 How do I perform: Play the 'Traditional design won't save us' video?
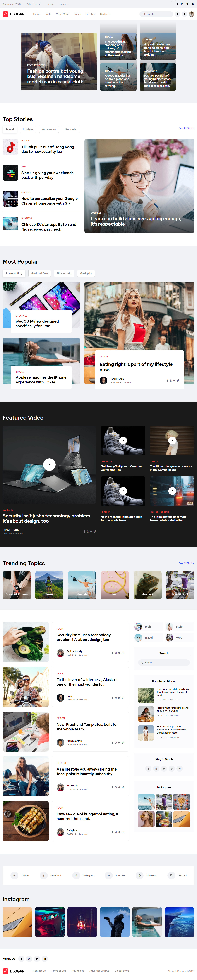pyautogui.click(x=172, y=440)
